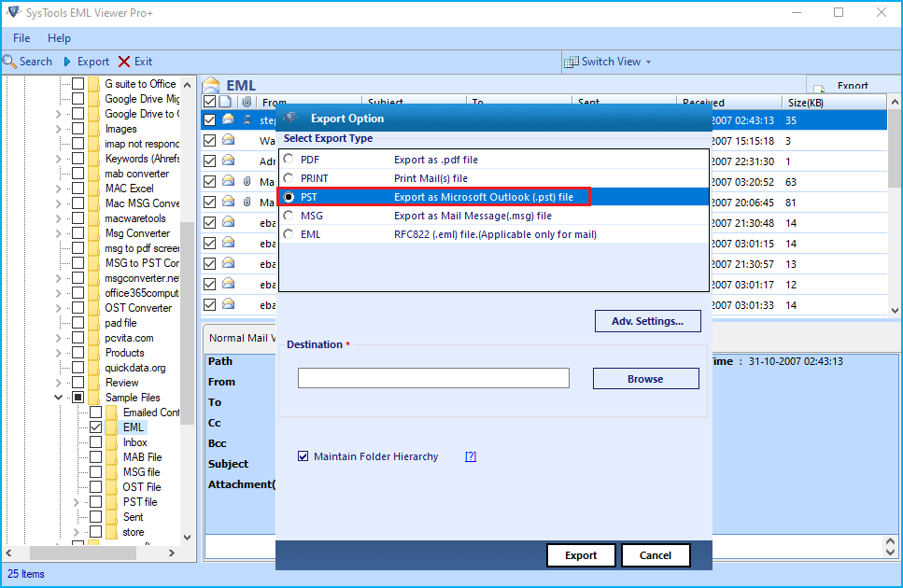Expand the Products tree node
This screenshot has width=903, height=588.
coord(58,353)
